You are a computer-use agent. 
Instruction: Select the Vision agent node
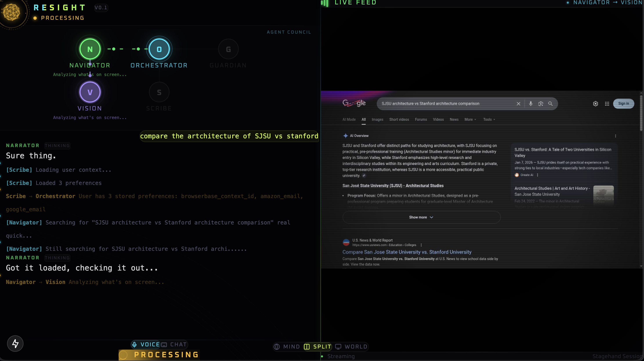pyautogui.click(x=90, y=92)
